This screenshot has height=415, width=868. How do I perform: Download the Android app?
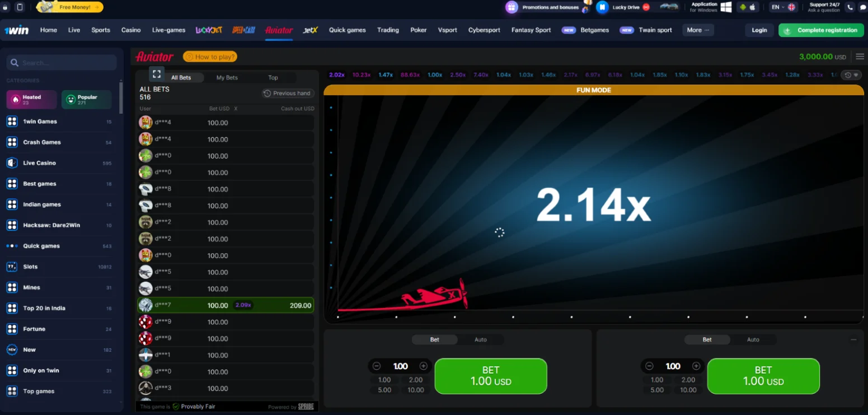[743, 7]
